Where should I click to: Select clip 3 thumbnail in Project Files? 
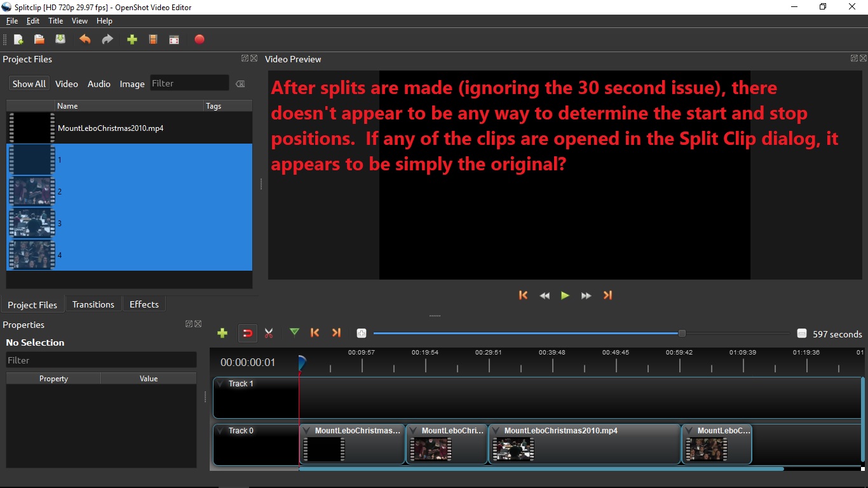click(x=31, y=223)
